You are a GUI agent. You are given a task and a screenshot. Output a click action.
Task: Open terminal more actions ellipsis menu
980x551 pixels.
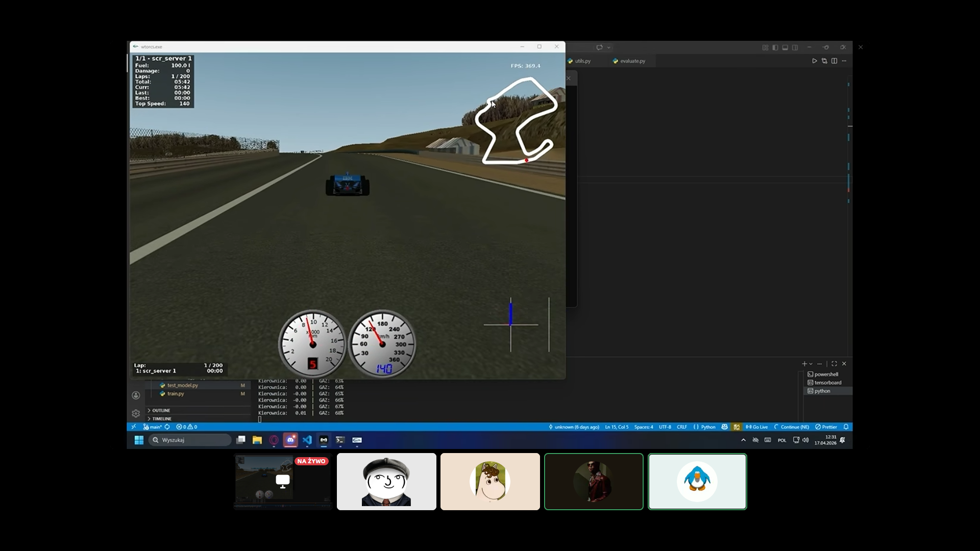(820, 364)
